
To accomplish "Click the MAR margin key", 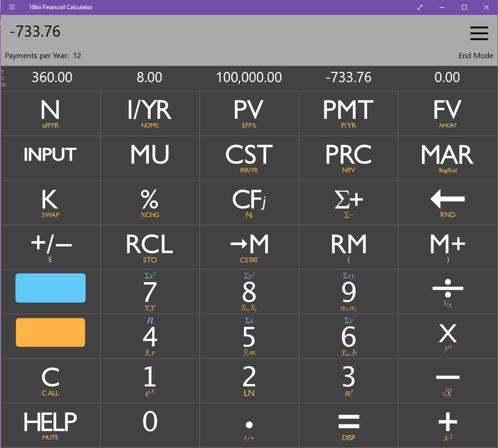I will click(x=448, y=158).
